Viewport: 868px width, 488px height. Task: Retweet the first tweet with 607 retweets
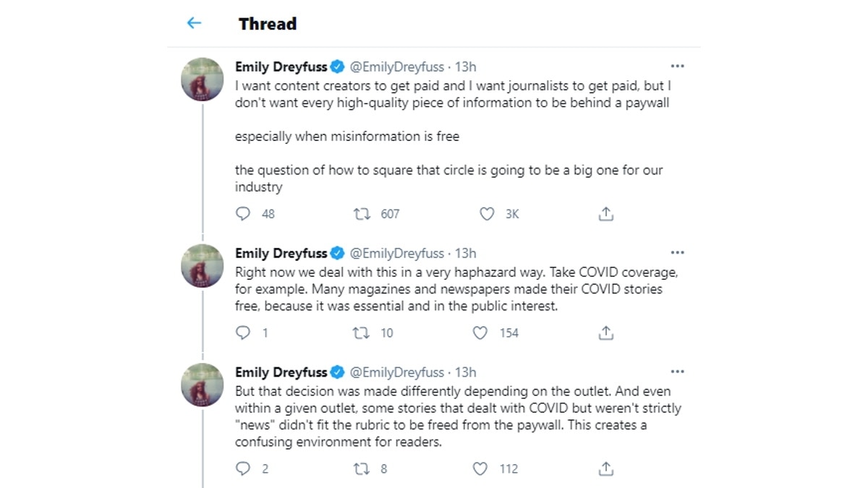[362, 214]
